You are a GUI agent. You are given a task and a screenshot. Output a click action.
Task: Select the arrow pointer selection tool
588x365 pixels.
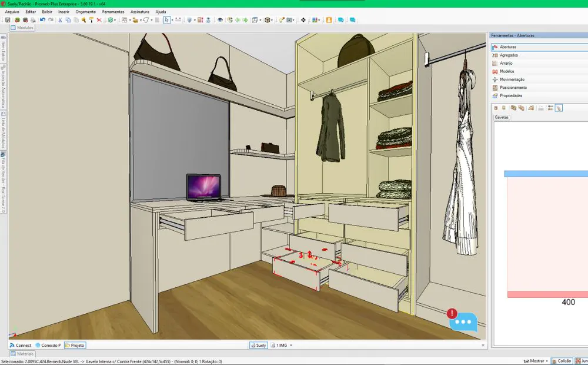click(166, 20)
